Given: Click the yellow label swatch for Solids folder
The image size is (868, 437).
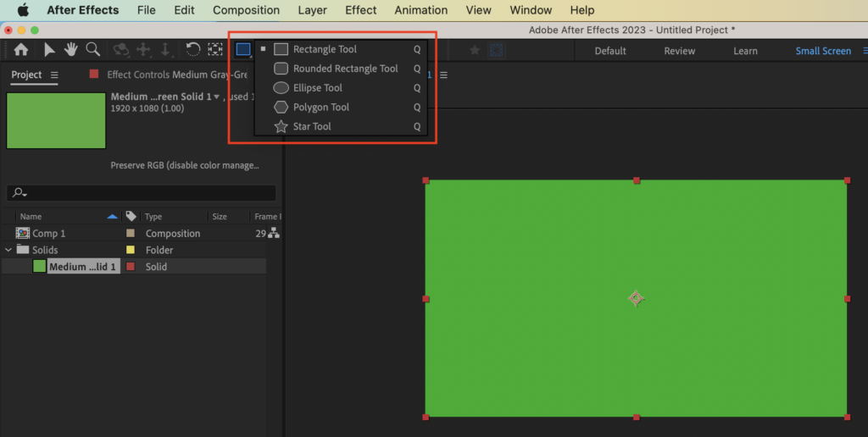Looking at the screenshot, I should click(131, 250).
